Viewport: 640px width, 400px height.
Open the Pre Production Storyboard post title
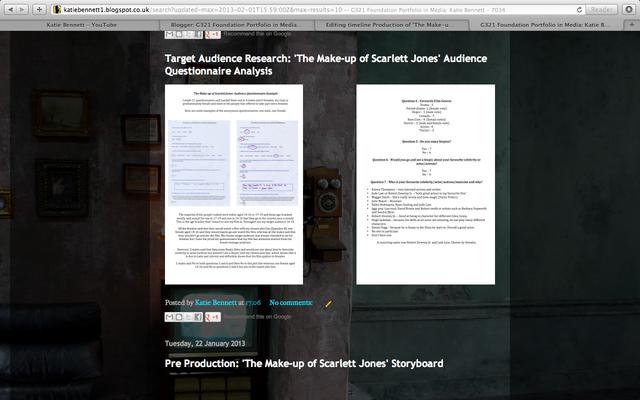pos(304,364)
